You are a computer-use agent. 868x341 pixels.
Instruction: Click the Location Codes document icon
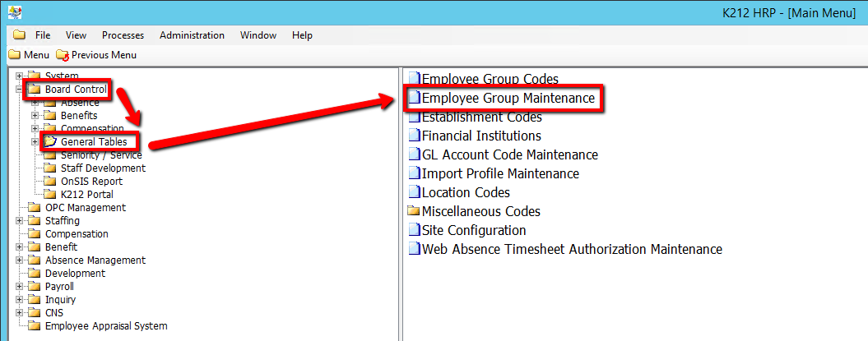pyautogui.click(x=414, y=192)
